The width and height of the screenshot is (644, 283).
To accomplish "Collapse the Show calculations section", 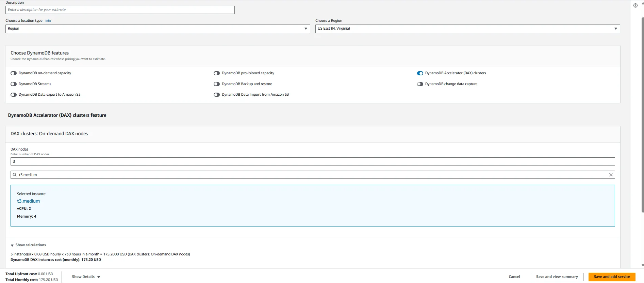I will tap(28, 245).
